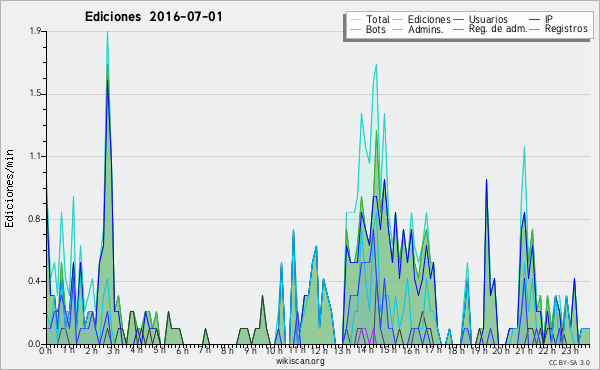Viewport: 600px width, 370px height.
Task: Click the 'Bots' legend label
Action: point(375,29)
